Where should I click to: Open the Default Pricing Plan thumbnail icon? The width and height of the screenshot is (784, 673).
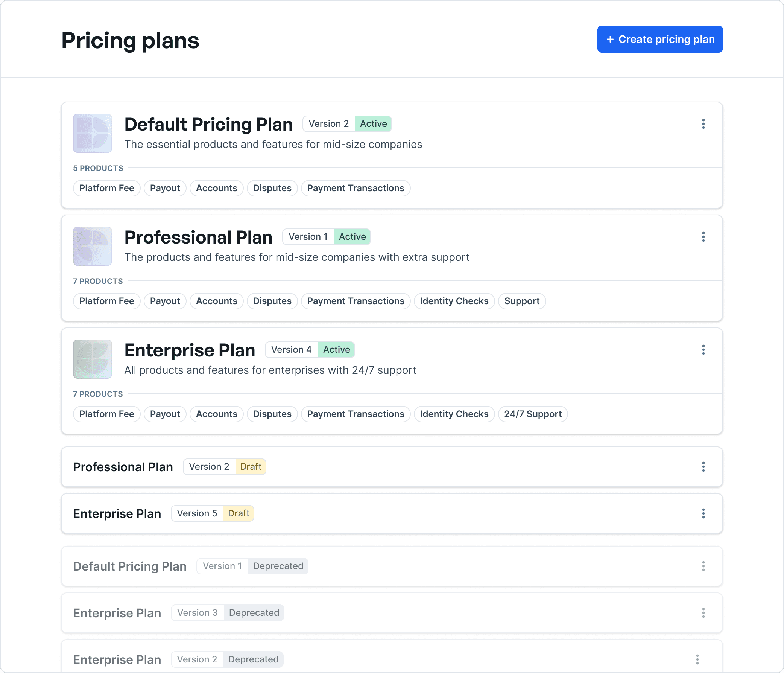[x=92, y=133]
